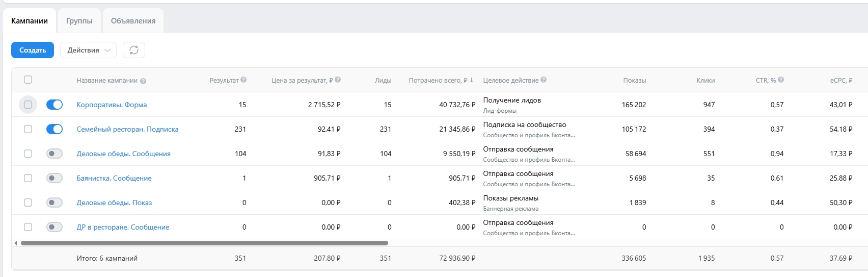
Task: Click the Название кампании column header text
Action: (107, 80)
